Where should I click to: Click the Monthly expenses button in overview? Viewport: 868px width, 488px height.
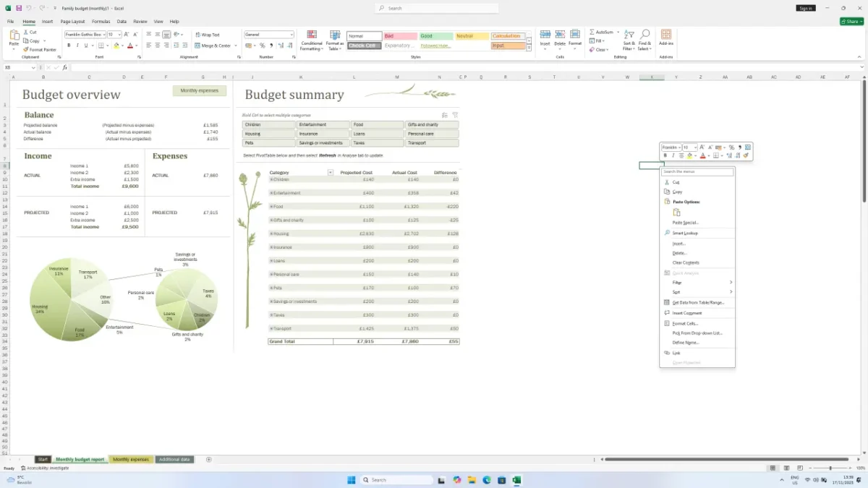199,90
